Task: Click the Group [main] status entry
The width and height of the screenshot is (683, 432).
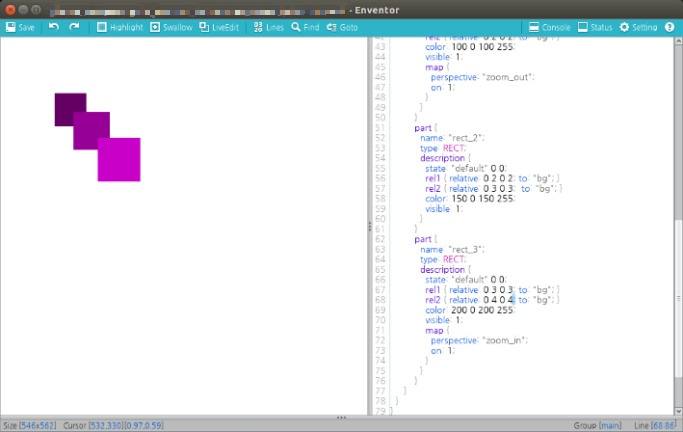Action: [597, 425]
